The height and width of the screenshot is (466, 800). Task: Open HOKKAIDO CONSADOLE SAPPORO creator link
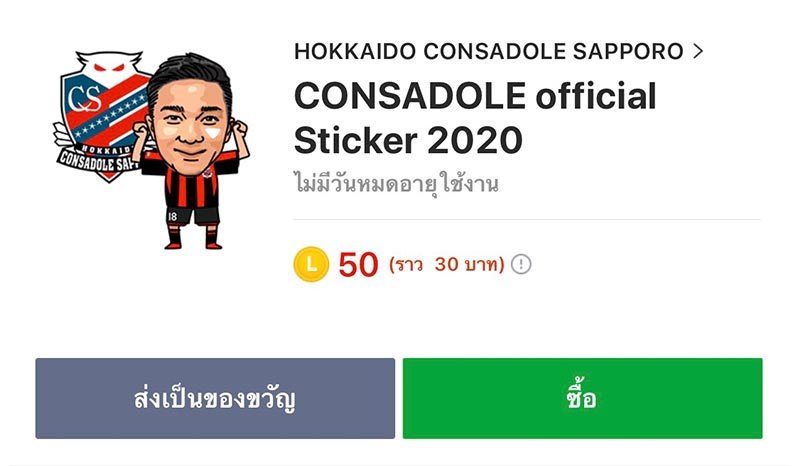click(489, 51)
